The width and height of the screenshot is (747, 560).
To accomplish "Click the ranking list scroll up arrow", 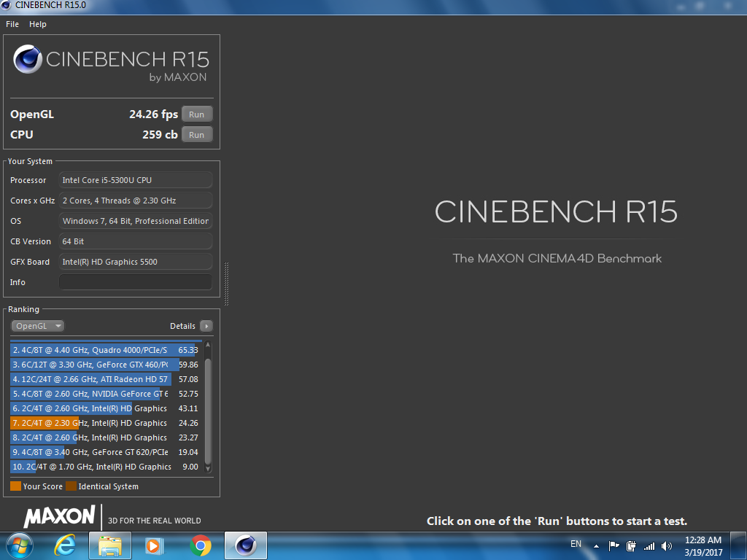I will 208,345.
